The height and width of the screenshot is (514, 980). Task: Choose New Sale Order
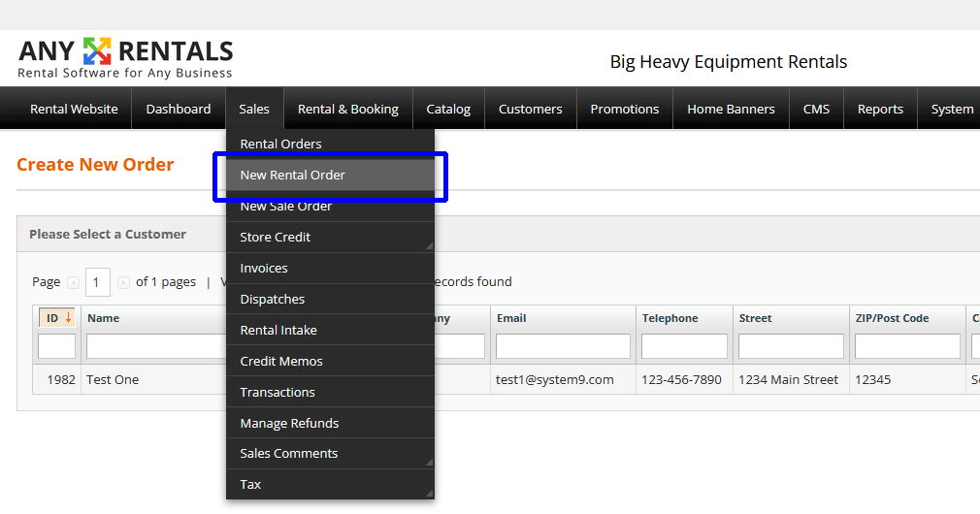coord(286,207)
